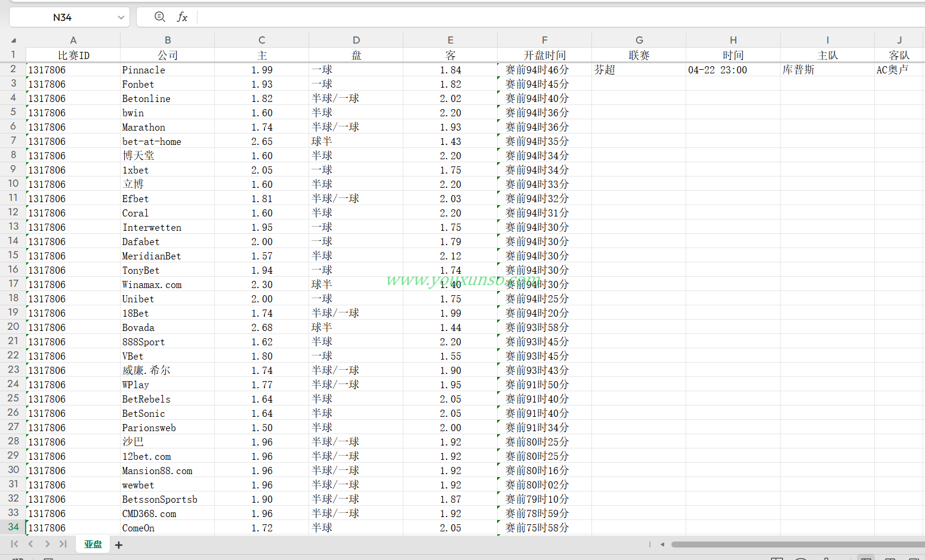
Task: Select column A header
Action: pos(73,40)
